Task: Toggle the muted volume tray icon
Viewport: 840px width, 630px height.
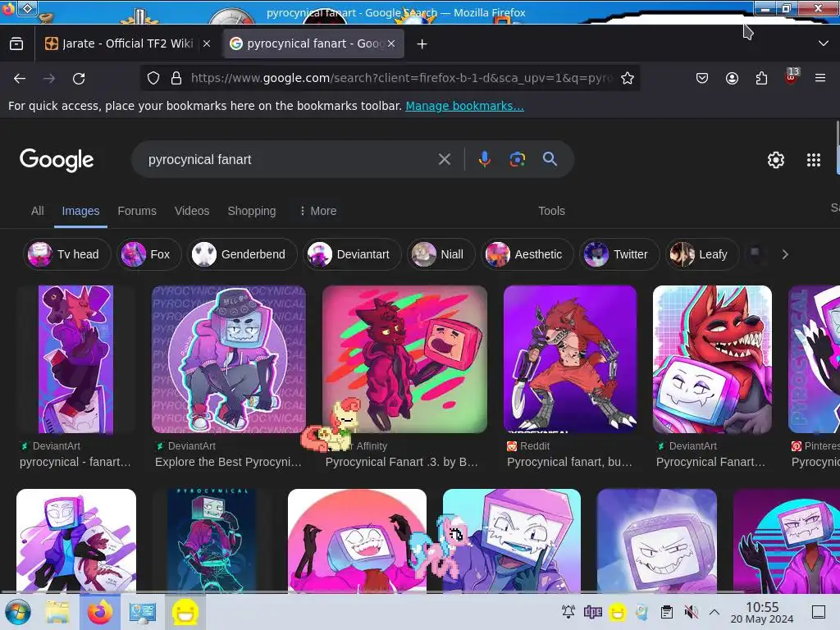Action: point(691,612)
